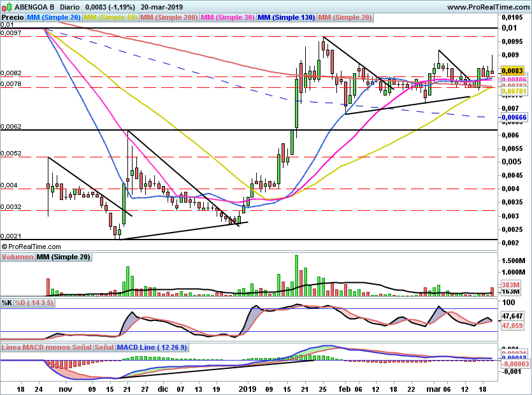Click the 0,0062 support level label
Image resolution: width=532 pixels, height=395 pixels.
pos(11,126)
